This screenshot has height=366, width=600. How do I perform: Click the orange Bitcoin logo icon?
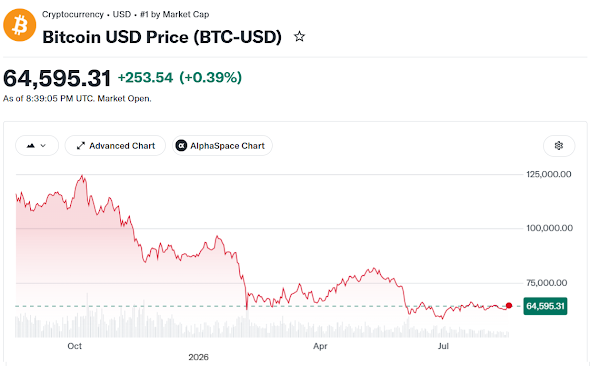tap(20, 25)
